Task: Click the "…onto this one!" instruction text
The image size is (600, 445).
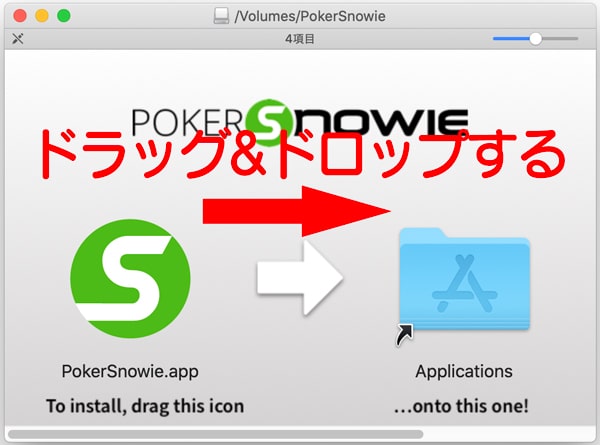Action: pyautogui.click(x=463, y=406)
